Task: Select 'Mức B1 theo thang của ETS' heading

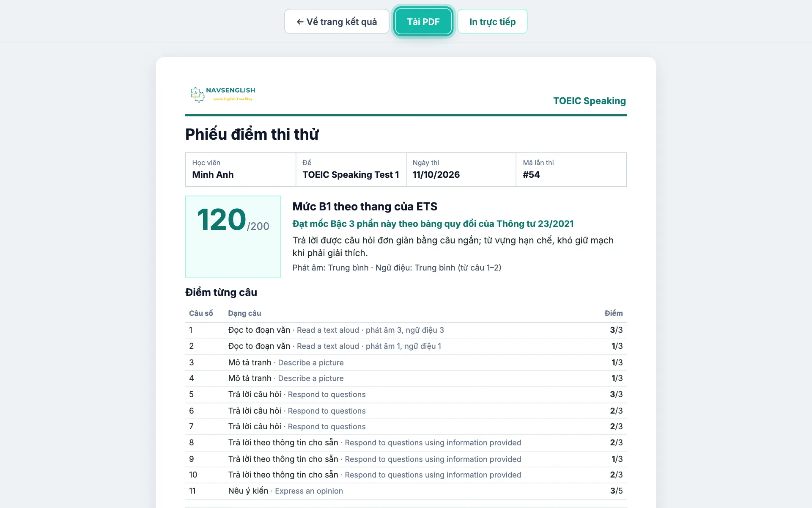Action: point(365,207)
